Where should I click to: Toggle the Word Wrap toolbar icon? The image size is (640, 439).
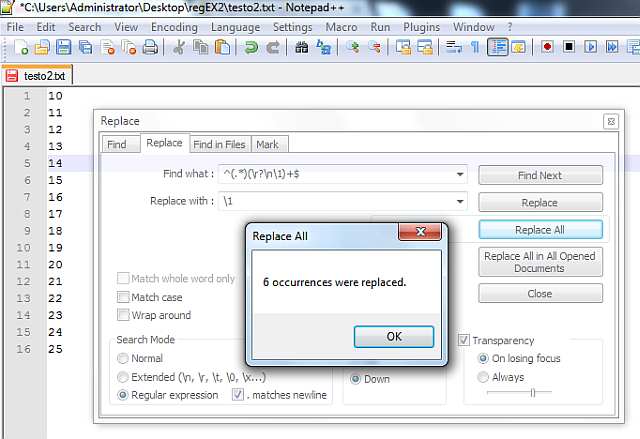pyautogui.click(x=453, y=47)
